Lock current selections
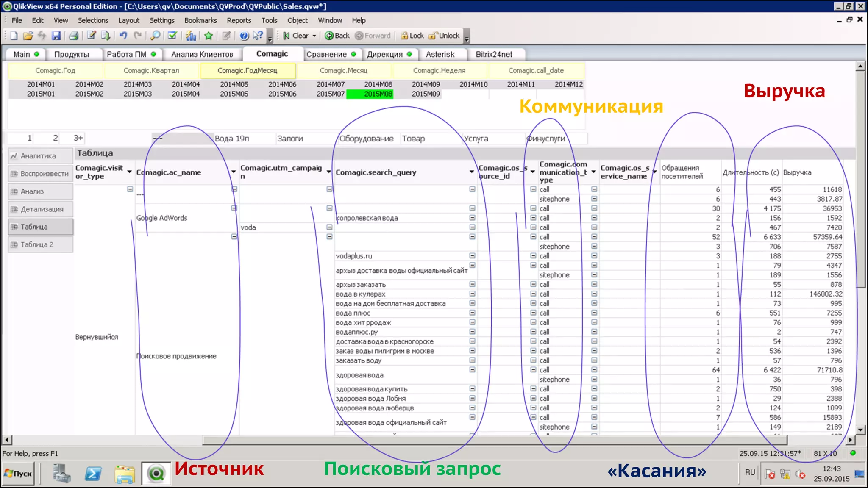The image size is (868, 488). click(x=412, y=36)
